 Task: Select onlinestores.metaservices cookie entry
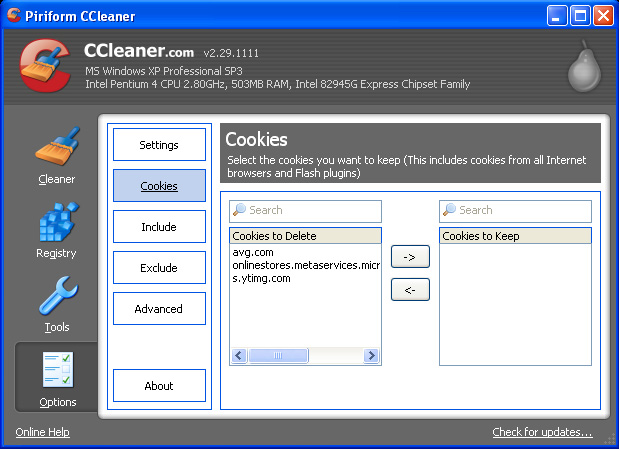[x=305, y=265]
